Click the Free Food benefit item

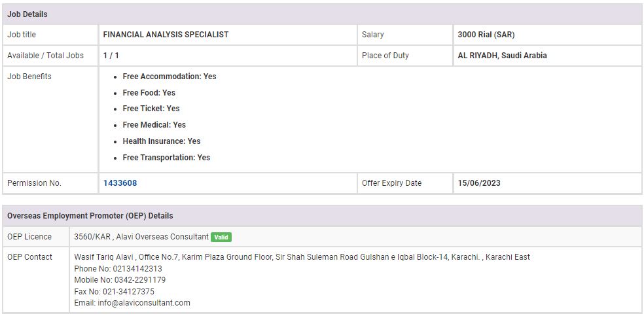point(149,93)
